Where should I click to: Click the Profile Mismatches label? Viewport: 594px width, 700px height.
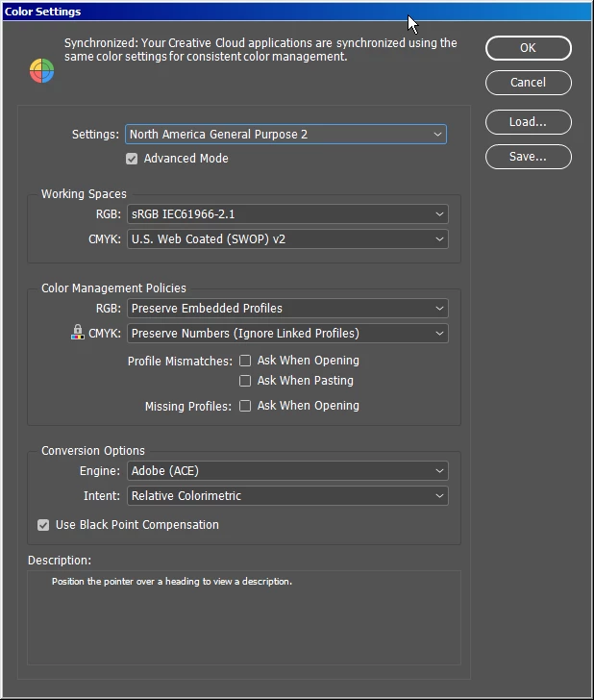coord(180,362)
